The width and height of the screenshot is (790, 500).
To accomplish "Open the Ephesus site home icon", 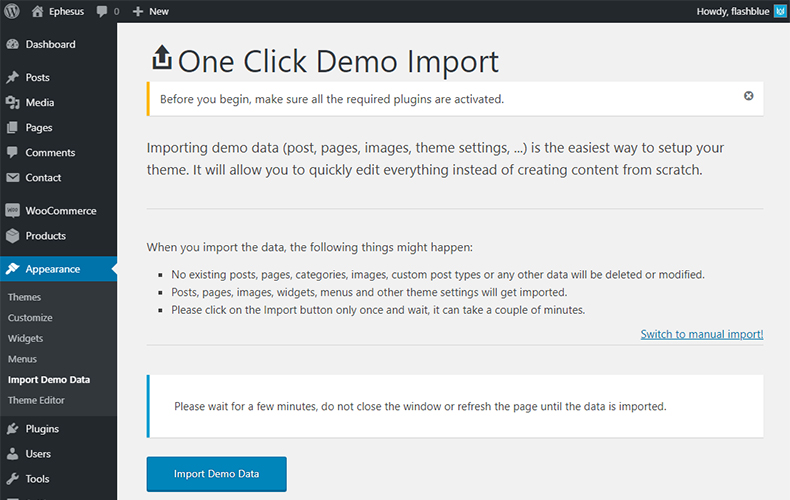I will pyautogui.click(x=37, y=11).
